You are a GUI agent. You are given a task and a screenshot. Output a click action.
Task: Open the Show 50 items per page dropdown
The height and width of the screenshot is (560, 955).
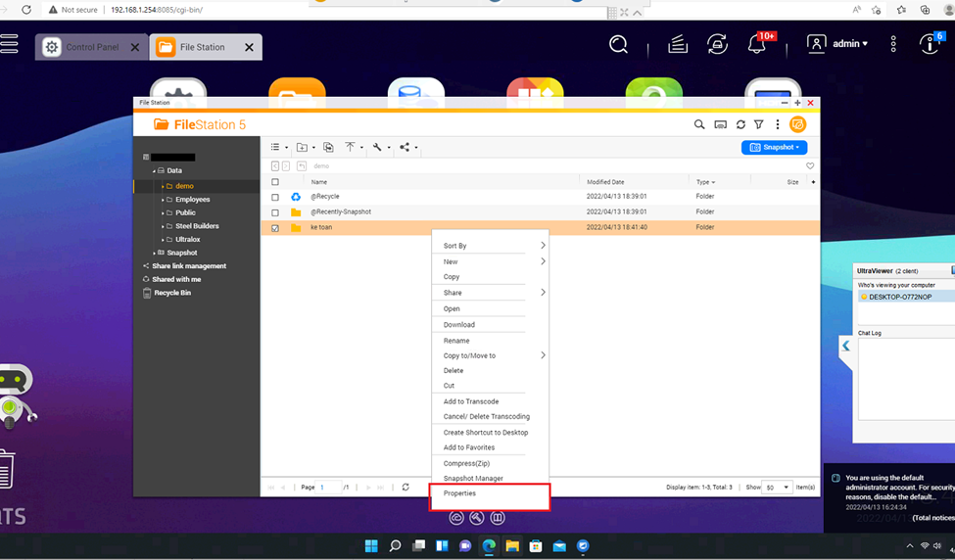pos(777,487)
